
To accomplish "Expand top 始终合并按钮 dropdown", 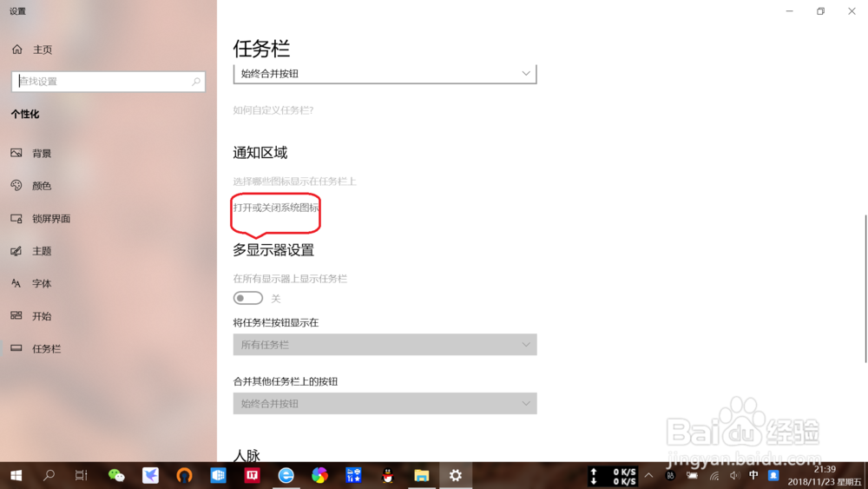I will [x=385, y=74].
